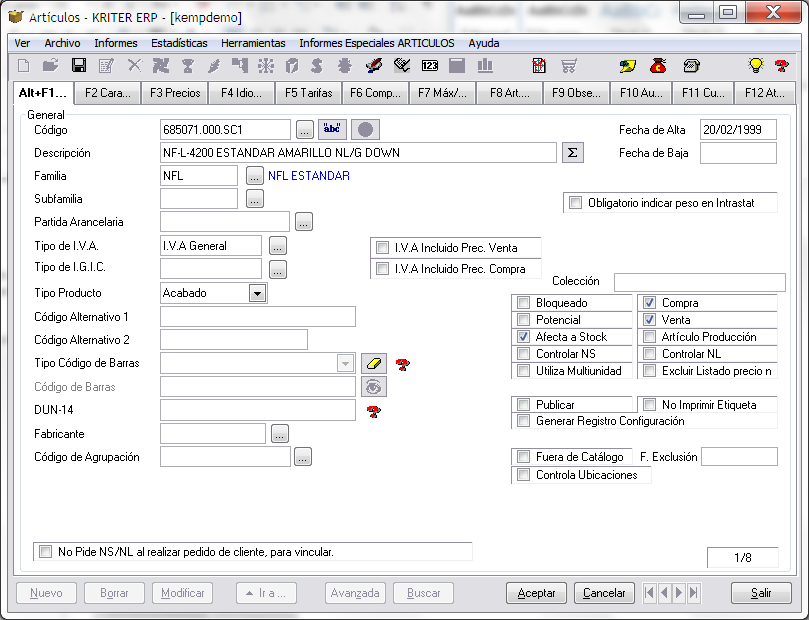Jump to the last record arrow
Image resolution: width=809 pixels, height=620 pixels.
[694, 593]
